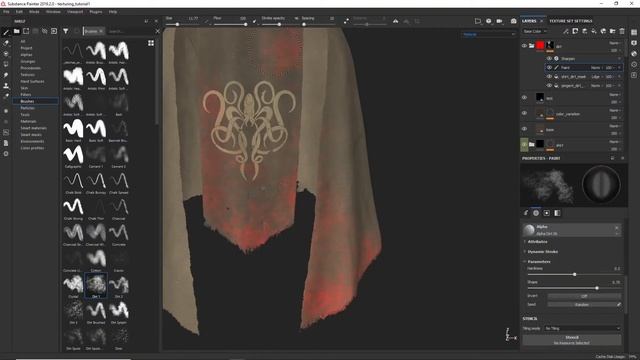
Task: Click the Stencil resource button
Action: click(572, 340)
